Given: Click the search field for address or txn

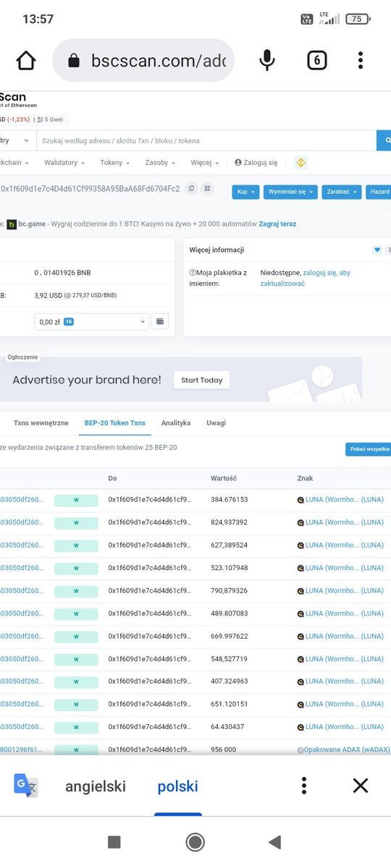Looking at the screenshot, I should 206,140.
